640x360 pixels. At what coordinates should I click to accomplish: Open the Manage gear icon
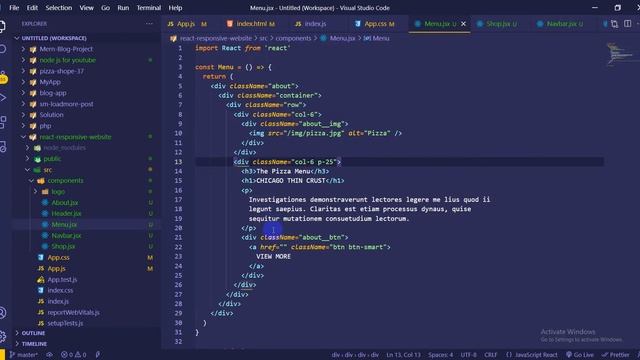pyautogui.click(x=3, y=336)
